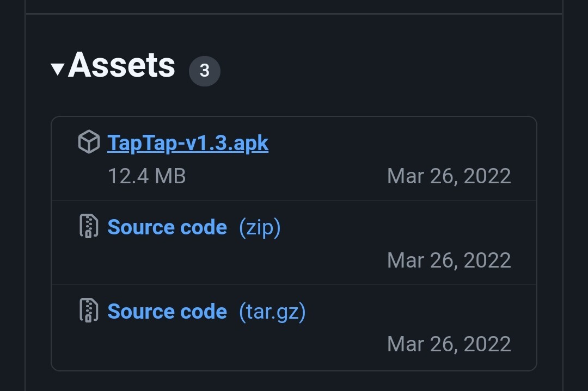Open the bold Source code link for zip
Viewport: 588px width, 391px height.
coord(167,227)
